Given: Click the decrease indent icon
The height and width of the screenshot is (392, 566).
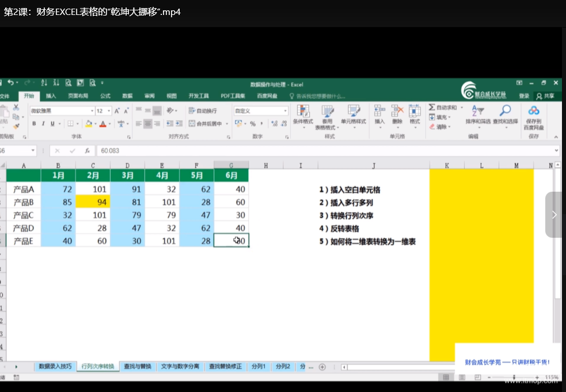Looking at the screenshot, I should pyautogui.click(x=170, y=123).
